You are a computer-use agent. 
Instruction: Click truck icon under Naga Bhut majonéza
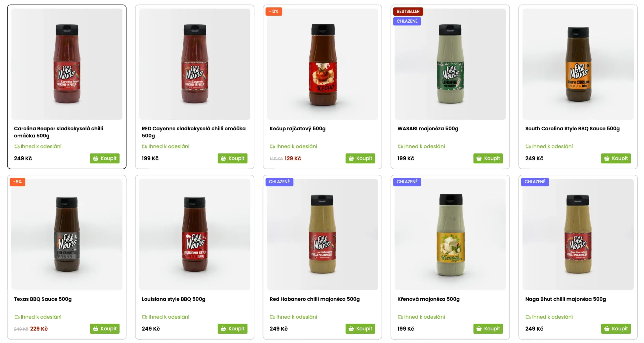[x=528, y=317]
